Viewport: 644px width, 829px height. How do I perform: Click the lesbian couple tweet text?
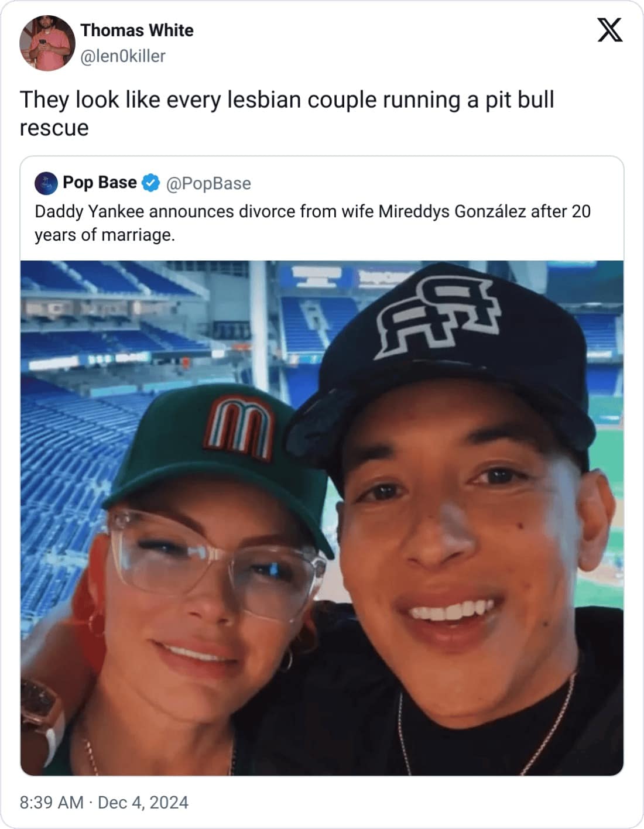pos(287,114)
